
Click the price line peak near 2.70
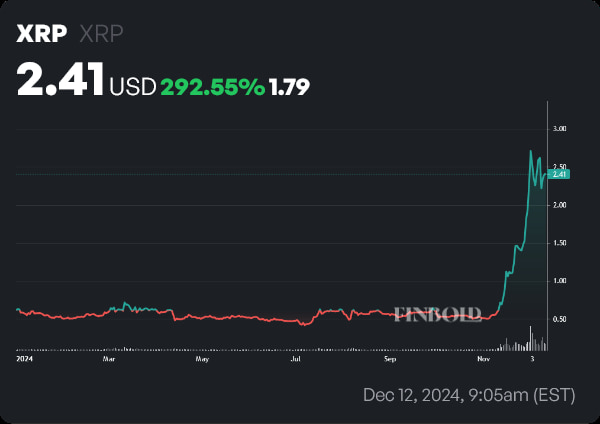point(530,151)
